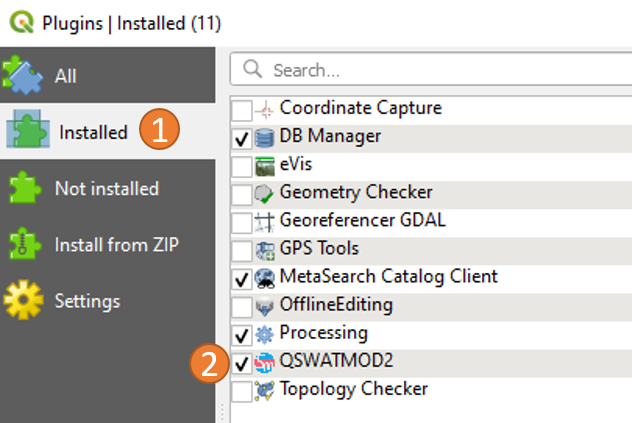The height and width of the screenshot is (423, 632).
Task: Click the Geometry Checker icon
Action: coord(264,194)
